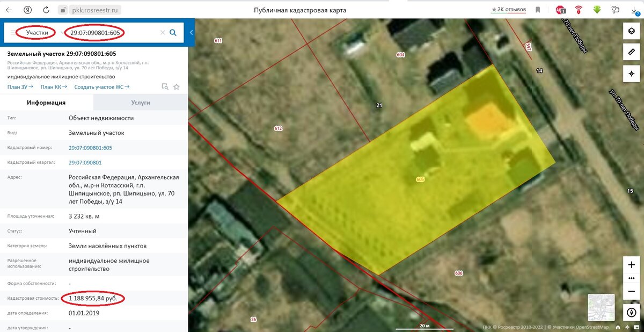Image resolution: width=644 pixels, height=332 pixels.
Task: Go back with the browser back arrow
Action: [9, 10]
